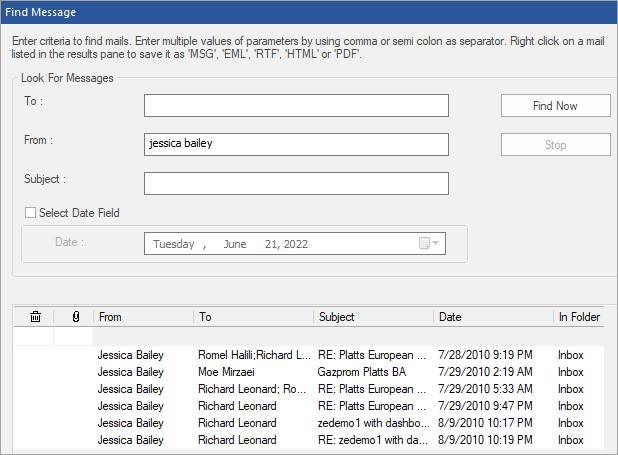Click the trash delete column icon

(x=35, y=317)
